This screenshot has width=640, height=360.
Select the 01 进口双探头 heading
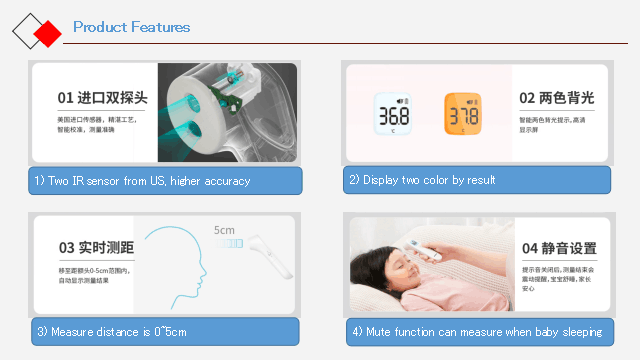102,98
